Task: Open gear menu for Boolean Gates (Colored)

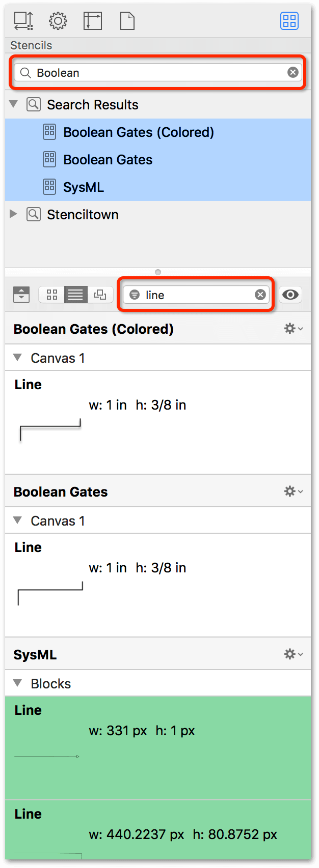Action: point(293,329)
